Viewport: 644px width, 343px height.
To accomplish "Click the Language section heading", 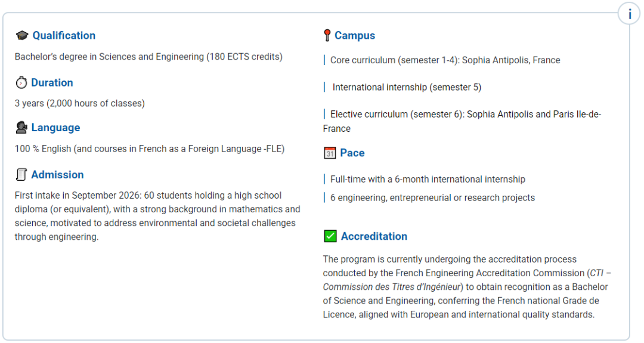I will point(55,128).
